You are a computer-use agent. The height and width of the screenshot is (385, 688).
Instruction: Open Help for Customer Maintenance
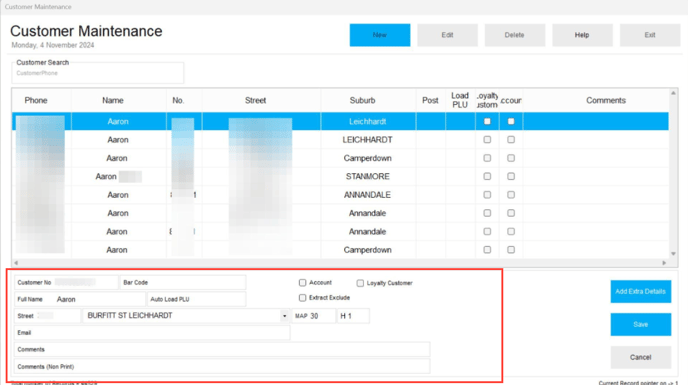coord(582,35)
